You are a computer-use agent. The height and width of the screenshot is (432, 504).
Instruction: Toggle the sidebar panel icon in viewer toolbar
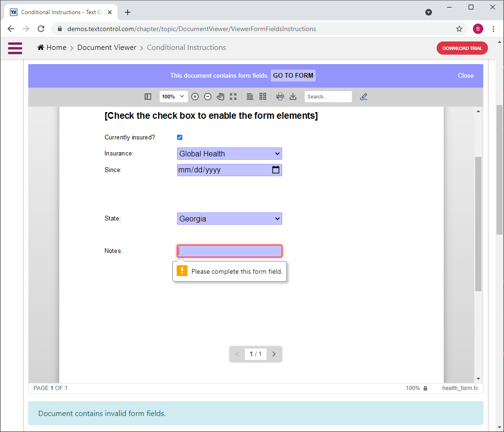(x=148, y=97)
